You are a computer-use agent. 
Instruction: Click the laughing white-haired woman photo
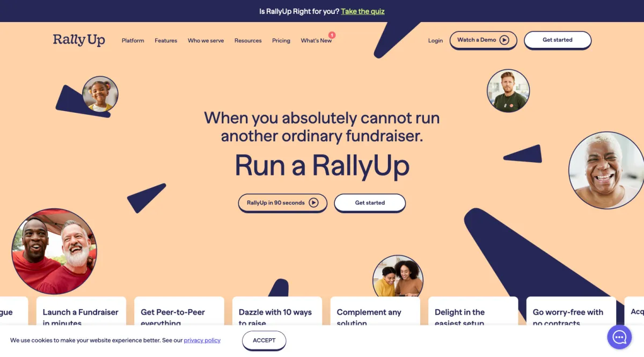(606, 170)
